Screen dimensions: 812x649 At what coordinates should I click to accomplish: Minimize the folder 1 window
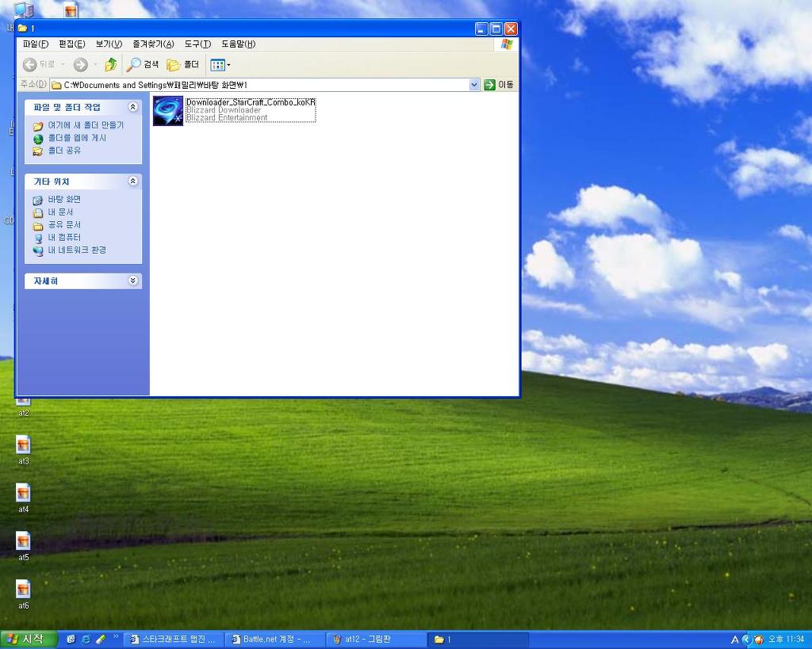[481, 29]
